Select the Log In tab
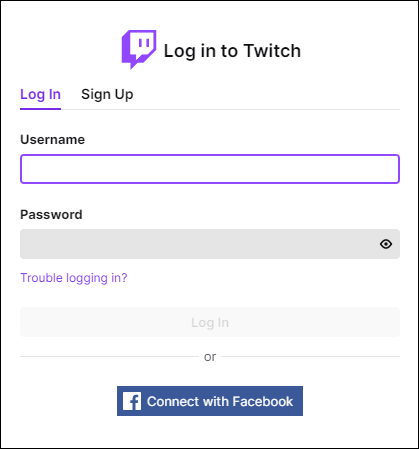Image resolution: width=419 pixels, height=449 pixels. pos(40,94)
